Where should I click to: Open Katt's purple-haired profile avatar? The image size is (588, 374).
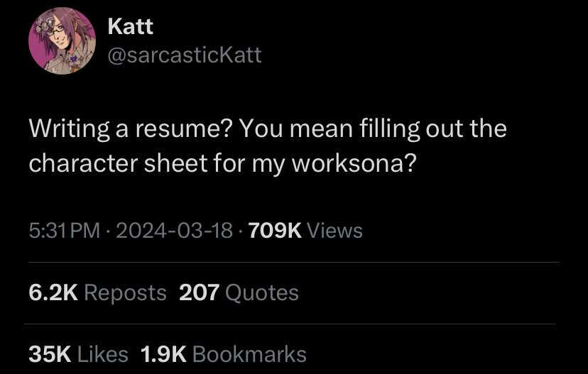coord(62,41)
